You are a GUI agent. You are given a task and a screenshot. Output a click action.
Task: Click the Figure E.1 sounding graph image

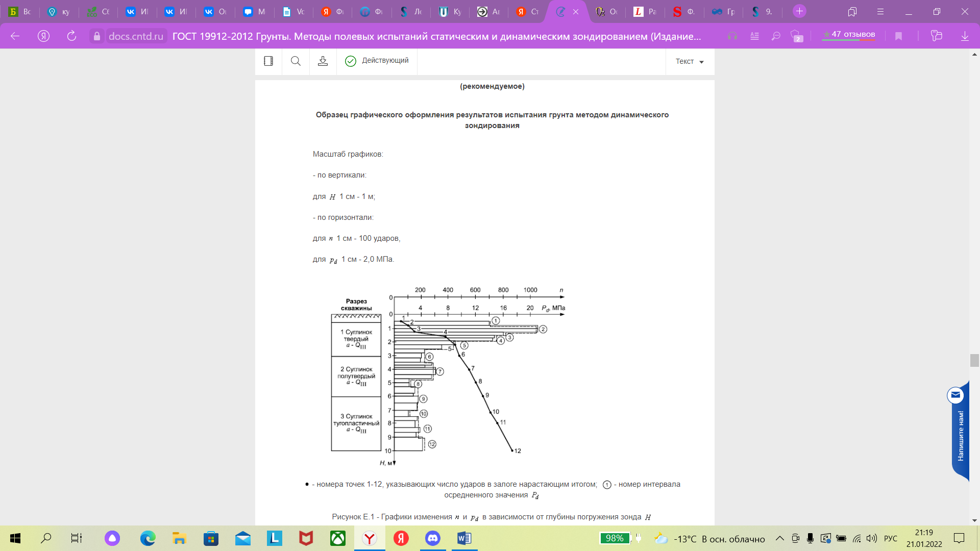pos(448,376)
